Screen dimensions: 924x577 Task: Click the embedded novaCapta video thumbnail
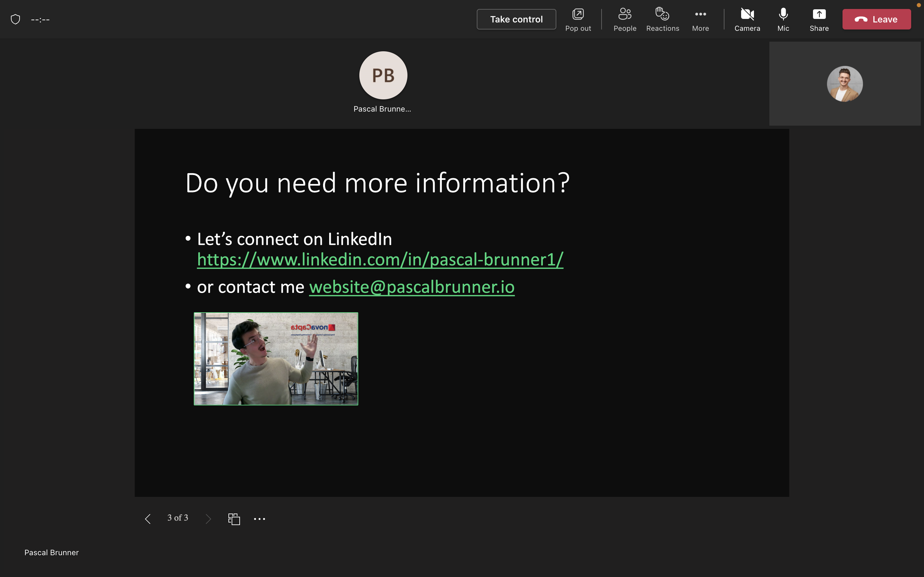276,359
